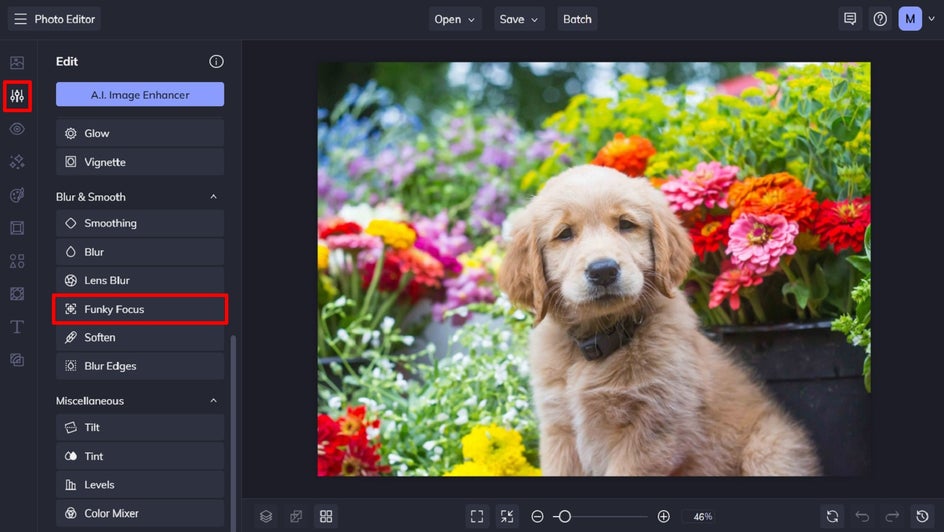Screen dimensions: 944x532
Task: Click the Batch button
Action: (577, 19)
